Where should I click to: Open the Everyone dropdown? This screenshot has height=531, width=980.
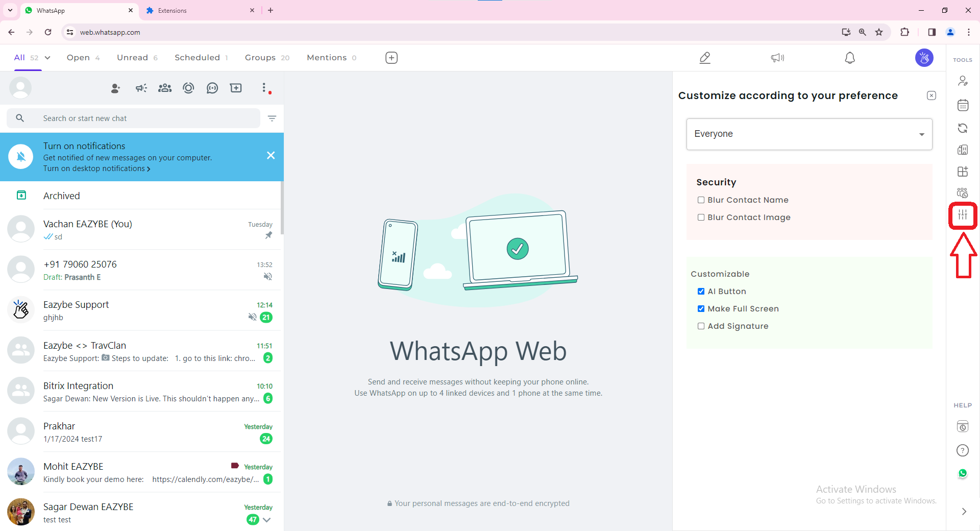point(809,134)
